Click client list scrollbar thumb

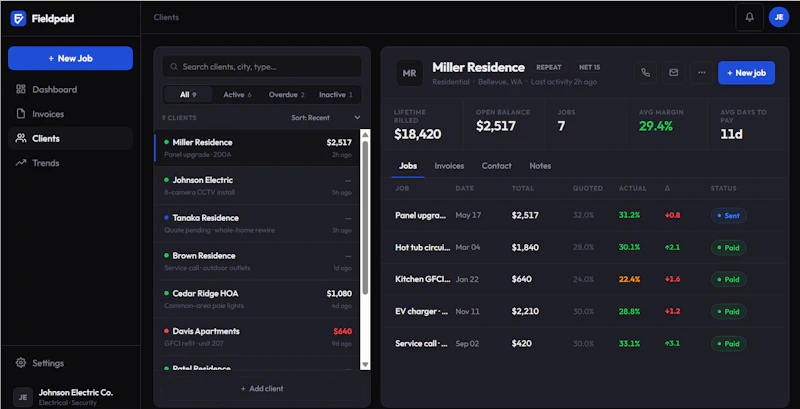pos(365,217)
